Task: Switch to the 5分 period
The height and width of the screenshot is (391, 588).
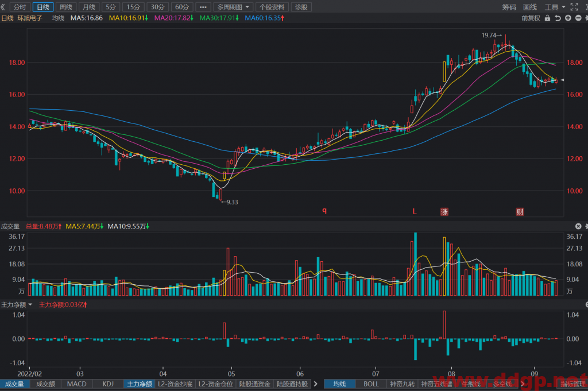Action: coord(111,7)
